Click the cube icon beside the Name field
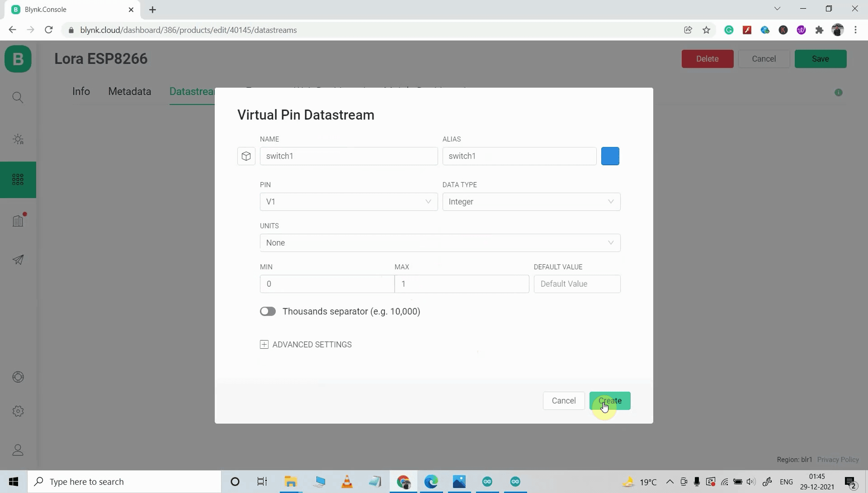The width and height of the screenshot is (868, 493). (246, 156)
